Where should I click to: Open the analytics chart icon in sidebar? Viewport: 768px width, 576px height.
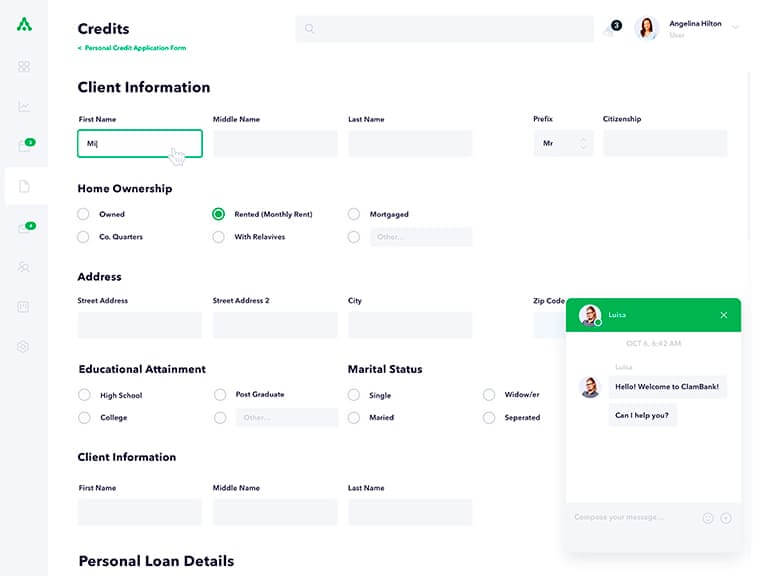coord(24,106)
